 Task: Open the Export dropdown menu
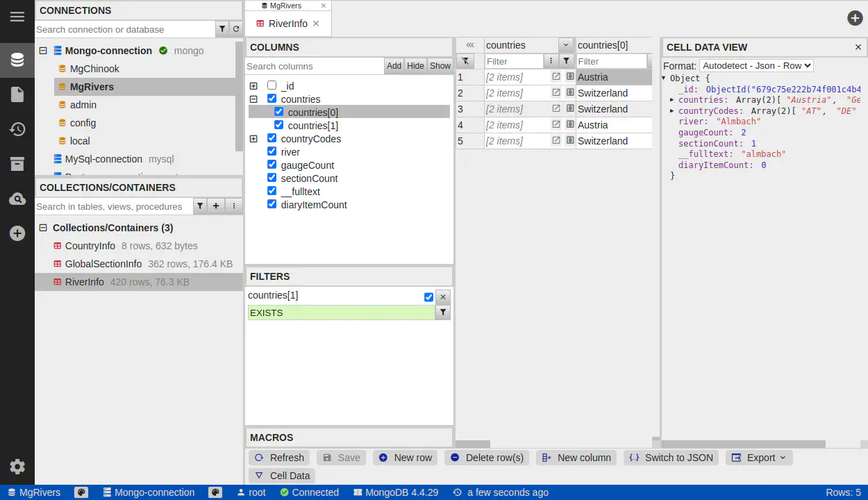click(759, 458)
